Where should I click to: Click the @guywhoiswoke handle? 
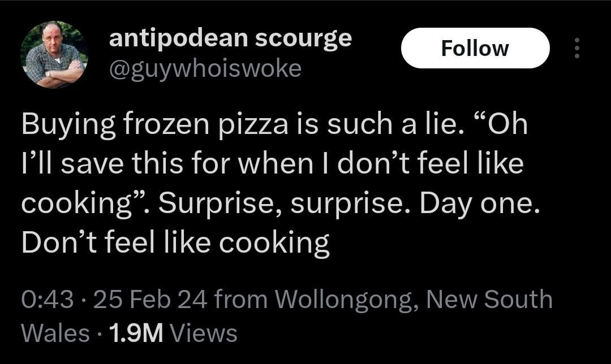tap(205, 68)
